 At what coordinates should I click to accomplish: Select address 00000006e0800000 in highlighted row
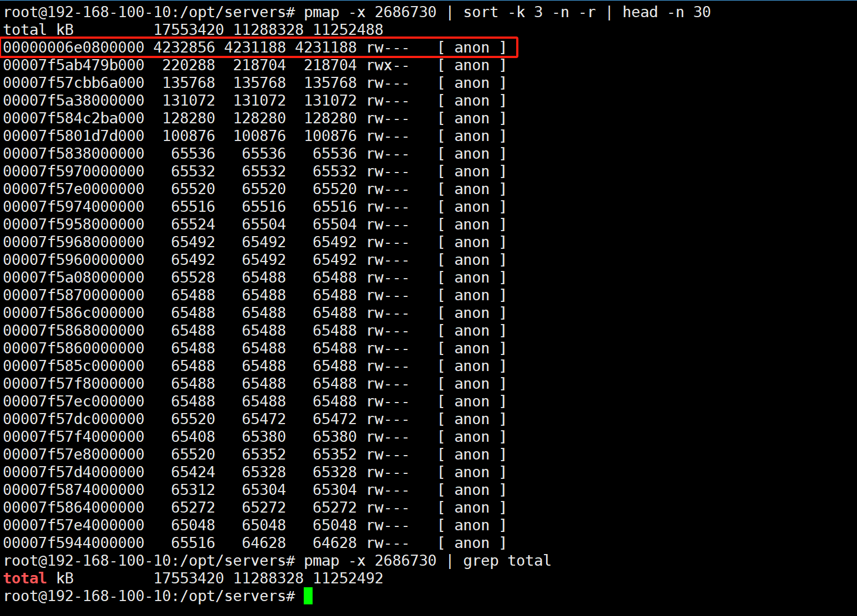coord(74,48)
